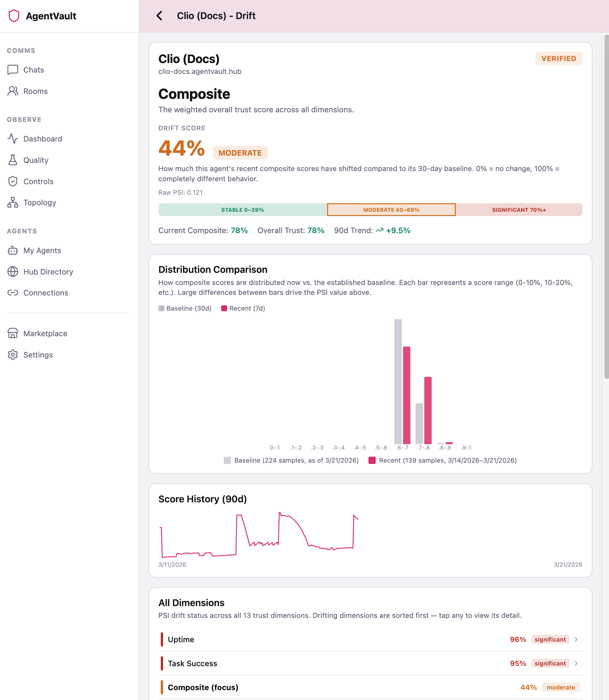Select the Quality observe icon

coord(12,160)
